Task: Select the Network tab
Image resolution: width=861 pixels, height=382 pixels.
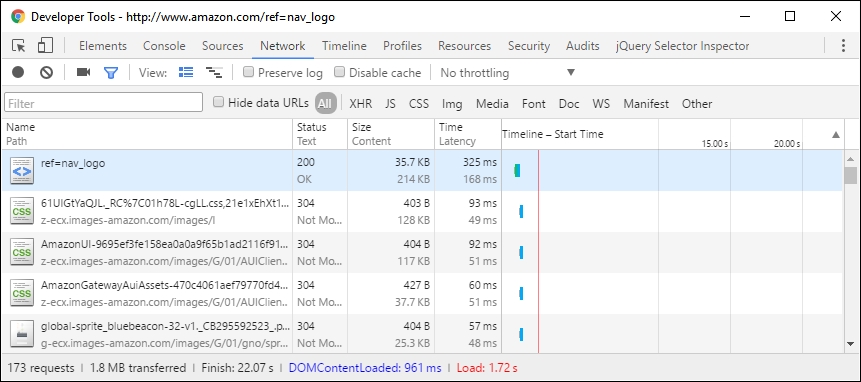Action: pyautogui.click(x=283, y=46)
